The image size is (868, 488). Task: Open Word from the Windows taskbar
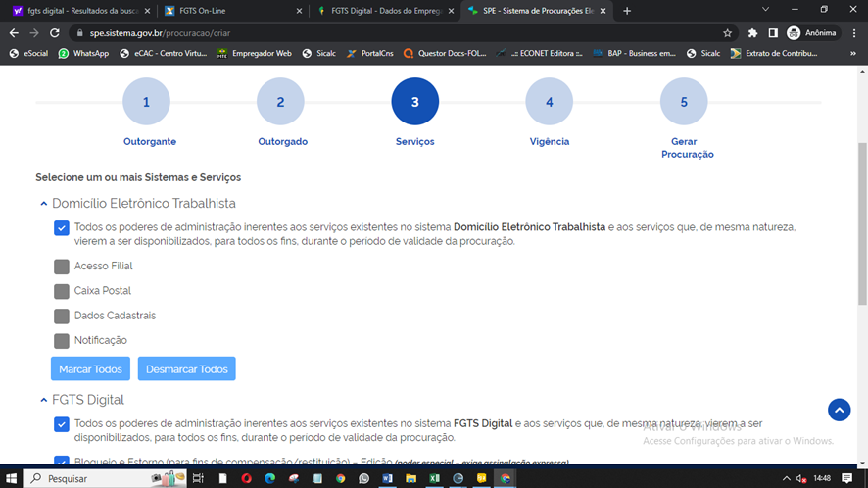click(x=387, y=478)
